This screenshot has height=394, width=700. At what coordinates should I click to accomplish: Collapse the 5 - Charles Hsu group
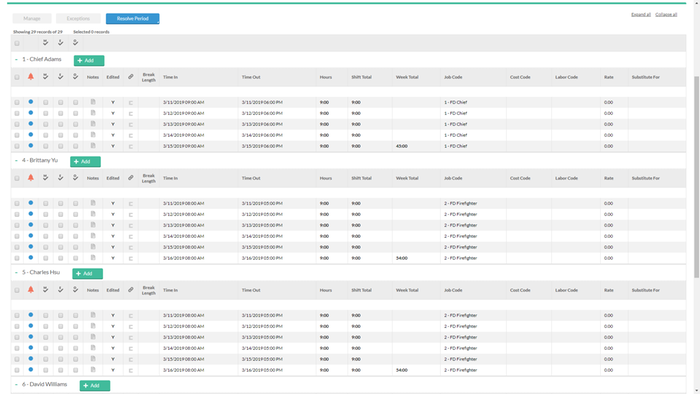(x=16, y=272)
